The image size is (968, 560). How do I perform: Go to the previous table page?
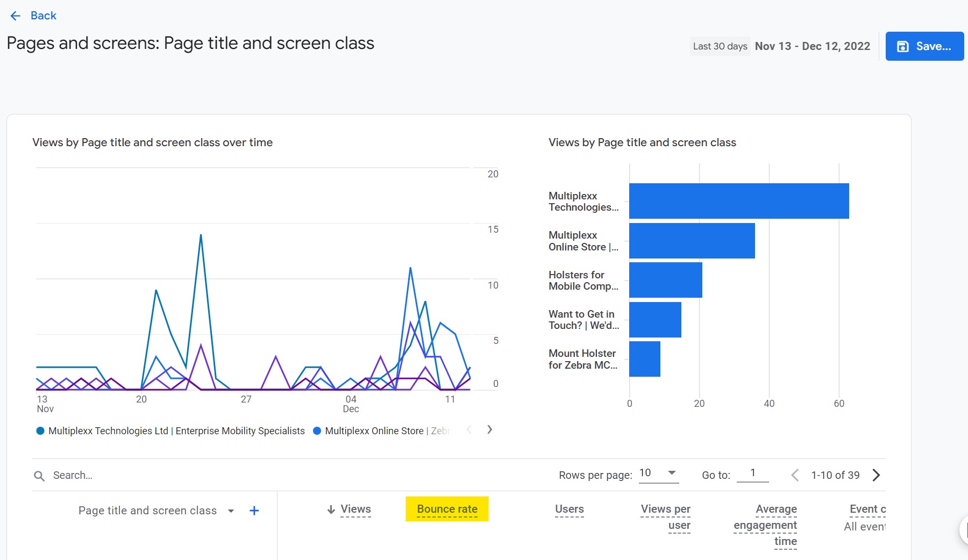coord(795,475)
